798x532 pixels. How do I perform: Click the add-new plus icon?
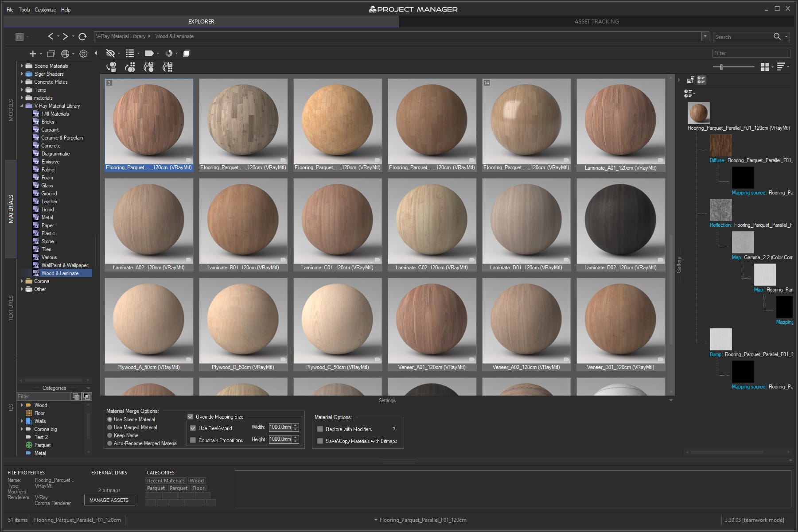click(33, 53)
